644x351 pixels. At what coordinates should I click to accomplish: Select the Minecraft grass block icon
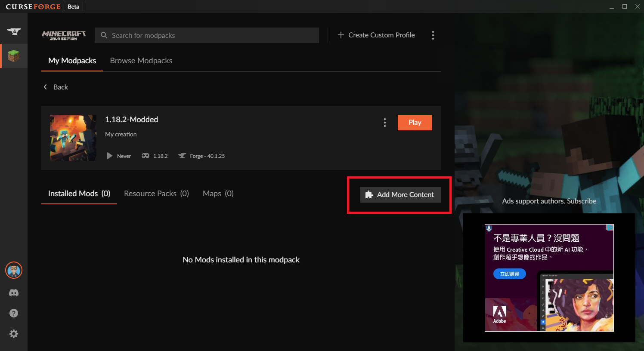click(14, 56)
